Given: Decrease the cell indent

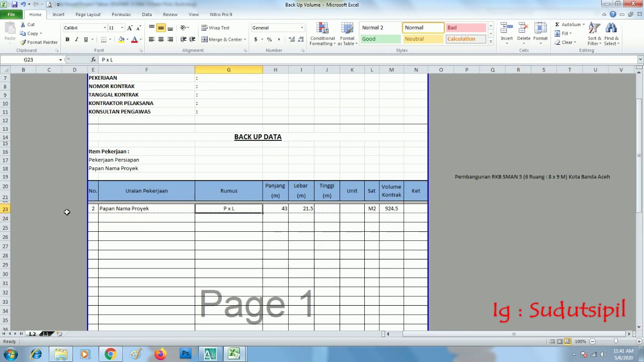Looking at the screenshot, I should coord(183,39).
